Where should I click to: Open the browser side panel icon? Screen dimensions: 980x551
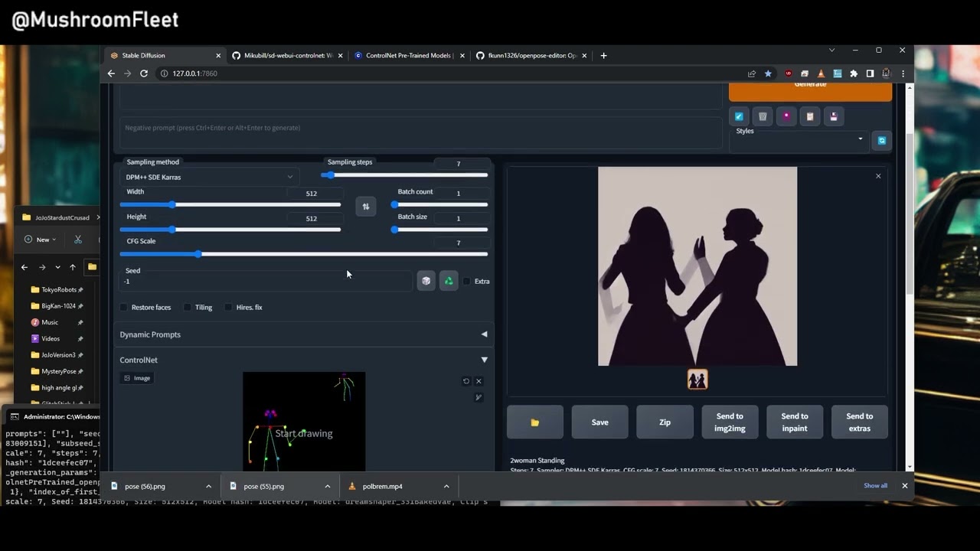(x=870, y=73)
